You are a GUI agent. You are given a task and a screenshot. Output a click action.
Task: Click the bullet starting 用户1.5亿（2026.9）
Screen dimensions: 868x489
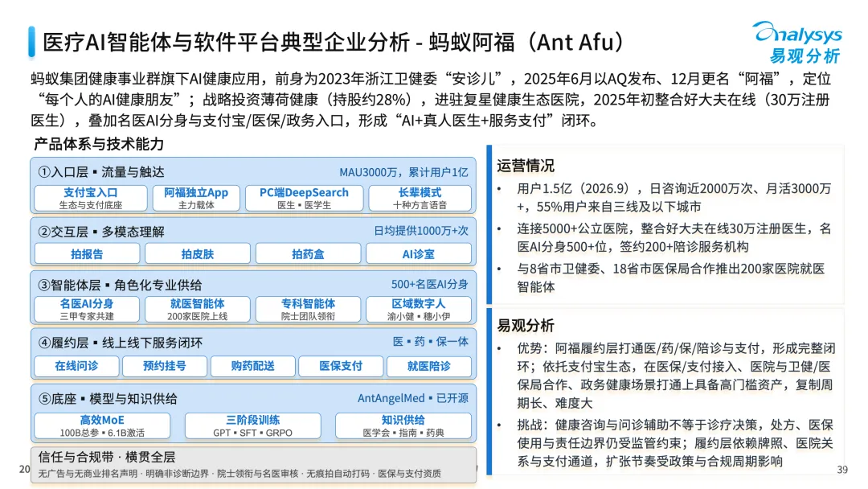(x=674, y=198)
